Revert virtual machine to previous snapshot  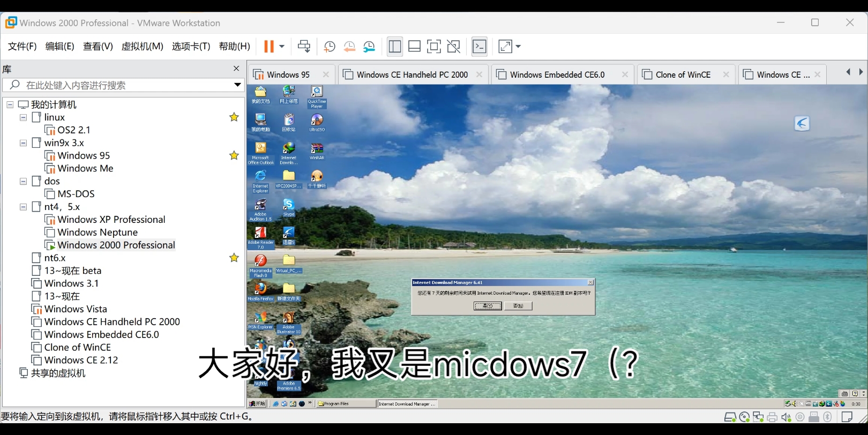(349, 47)
